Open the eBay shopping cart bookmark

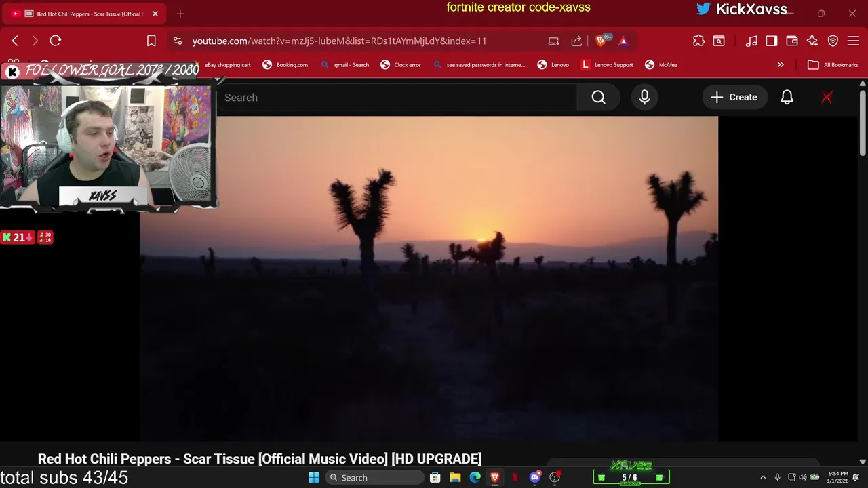227,65
